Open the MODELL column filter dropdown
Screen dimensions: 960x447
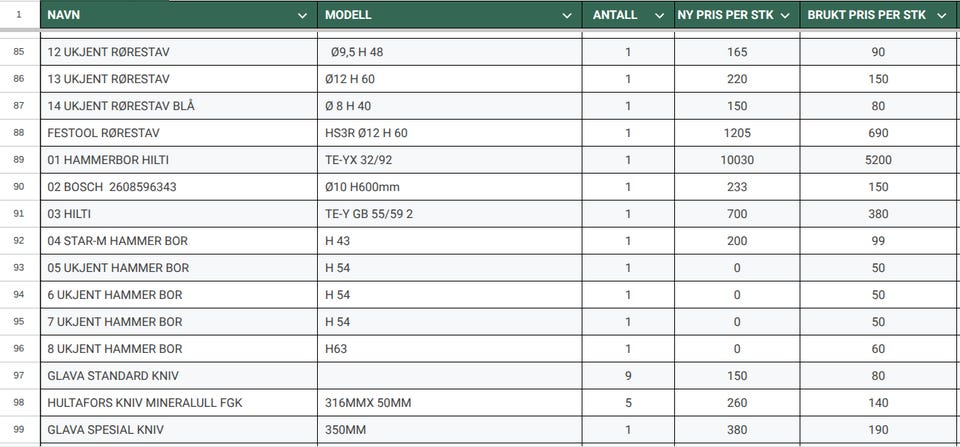point(566,16)
